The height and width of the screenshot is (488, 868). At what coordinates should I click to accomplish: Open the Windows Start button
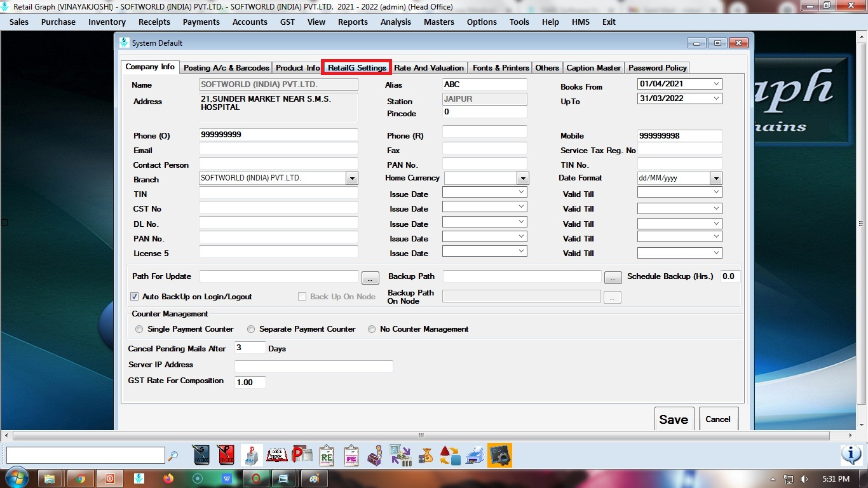coord(16,478)
